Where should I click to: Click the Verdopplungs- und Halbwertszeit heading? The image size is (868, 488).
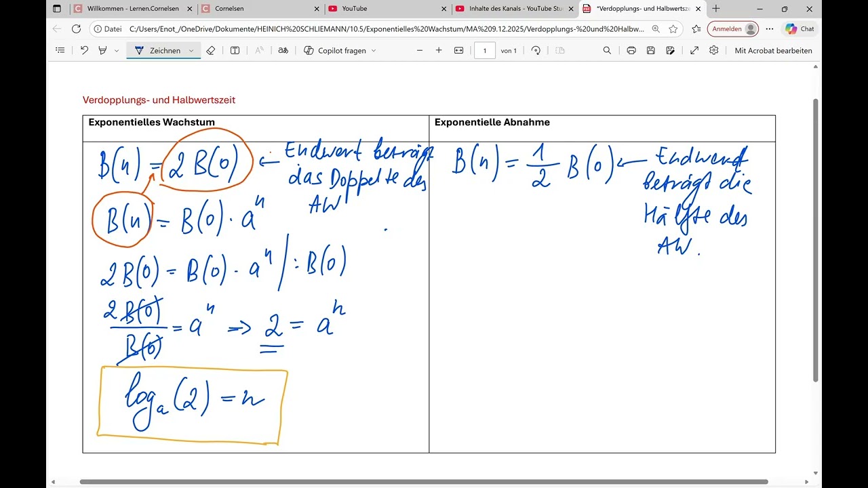pyautogui.click(x=159, y=100)
